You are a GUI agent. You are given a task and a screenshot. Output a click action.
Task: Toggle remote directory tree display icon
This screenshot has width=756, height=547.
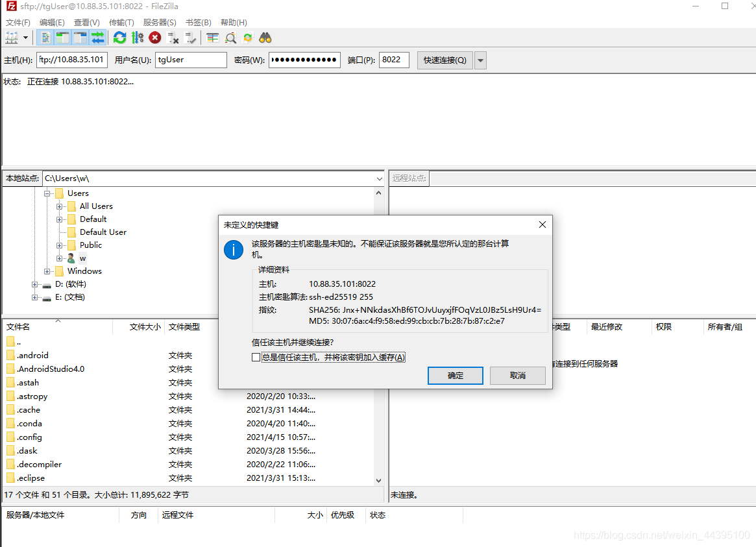tap(80, 38)
